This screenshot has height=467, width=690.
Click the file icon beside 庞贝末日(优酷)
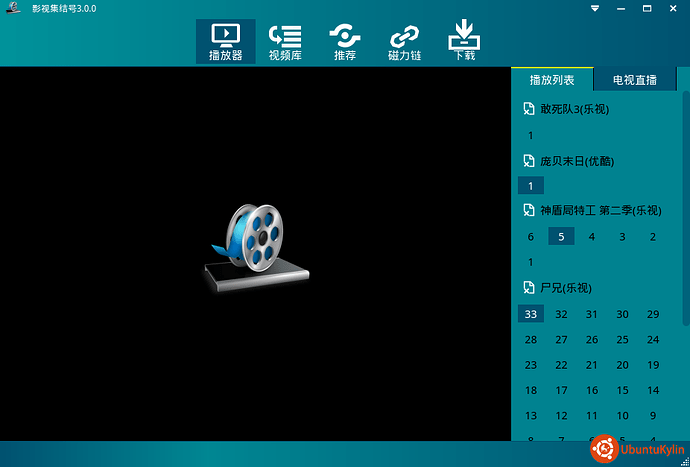(x=528, y=160)
